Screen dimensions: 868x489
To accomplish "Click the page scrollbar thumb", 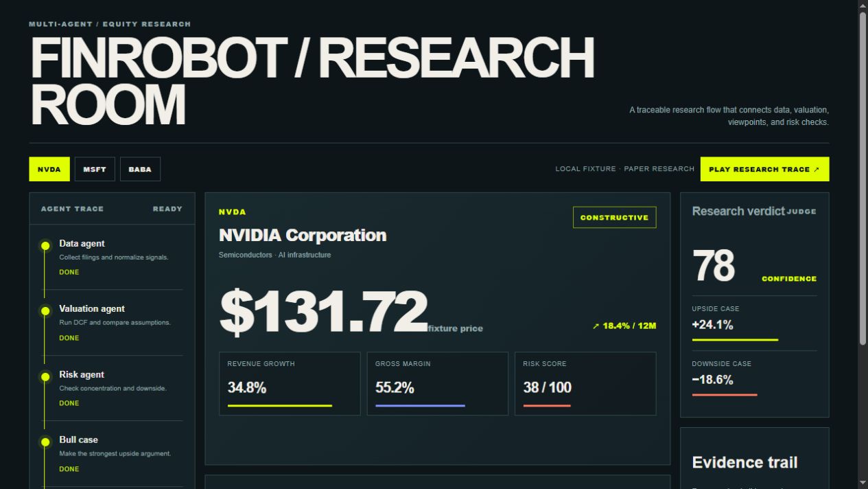I will (x=863, y=179).
